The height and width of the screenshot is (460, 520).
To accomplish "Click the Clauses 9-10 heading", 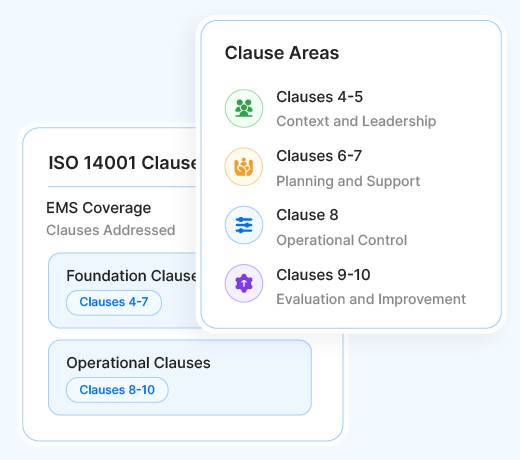I will tap(323, 275).
